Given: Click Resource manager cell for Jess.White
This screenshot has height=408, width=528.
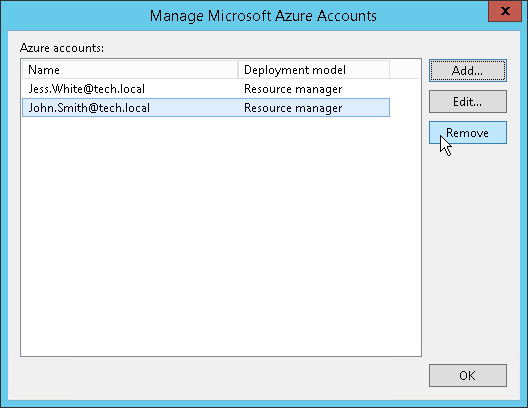Looking at the screenshot, I should tap(293, 89).
